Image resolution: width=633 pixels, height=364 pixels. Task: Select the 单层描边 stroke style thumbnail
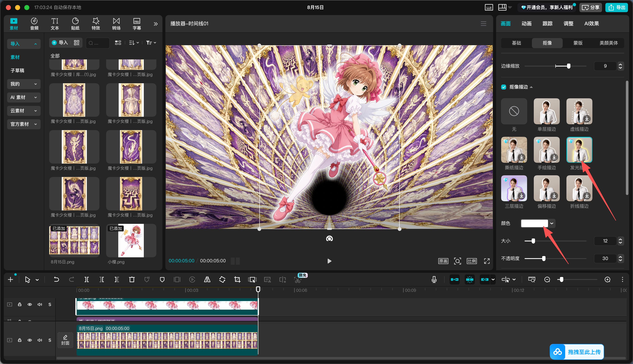[x=547, y=111]
